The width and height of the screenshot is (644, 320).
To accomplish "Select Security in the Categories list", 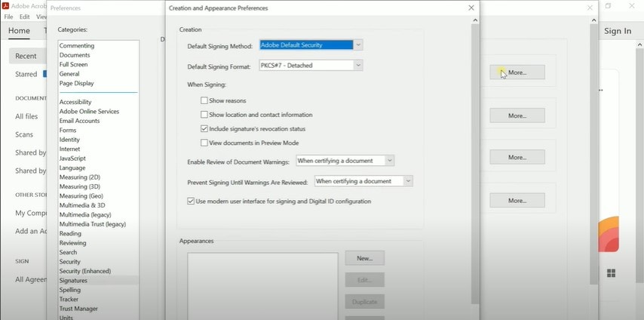I will click(x=70, y=262).
